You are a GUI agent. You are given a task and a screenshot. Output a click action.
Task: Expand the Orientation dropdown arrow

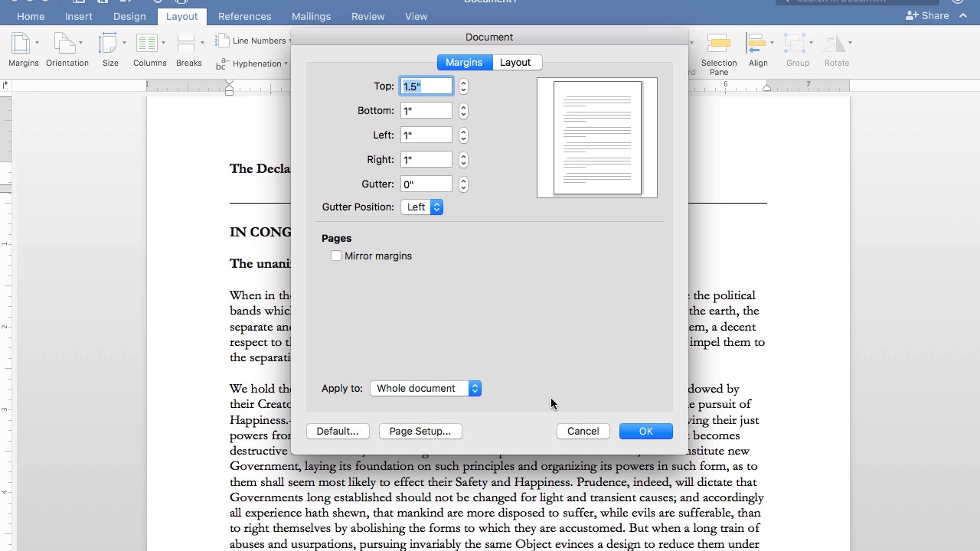(80, 43)
